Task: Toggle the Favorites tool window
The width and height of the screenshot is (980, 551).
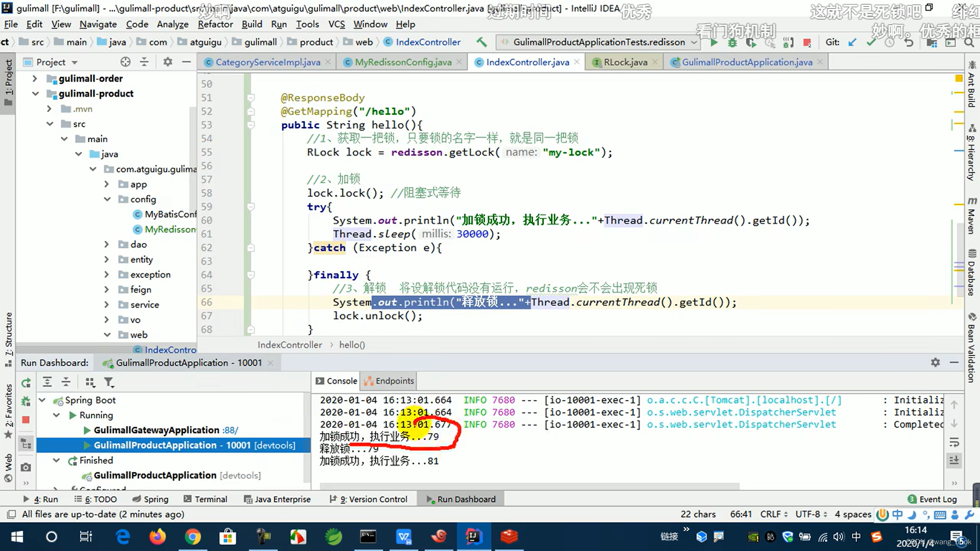Action: pos(8,411)
